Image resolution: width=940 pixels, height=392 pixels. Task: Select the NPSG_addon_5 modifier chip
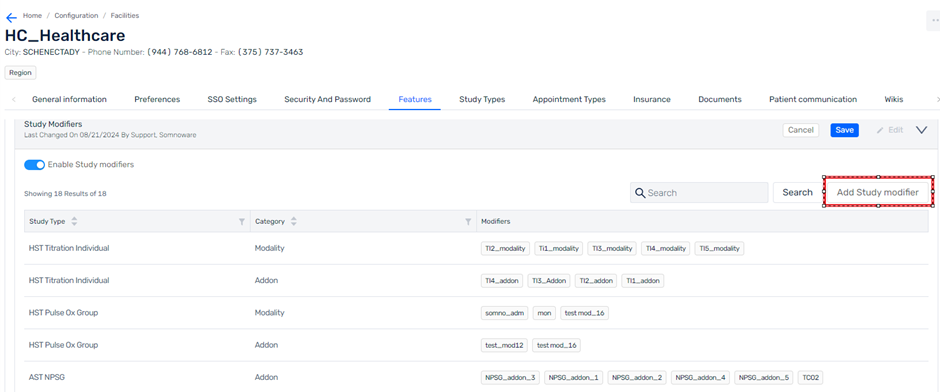pyautogui.click(x=764, y=378)
